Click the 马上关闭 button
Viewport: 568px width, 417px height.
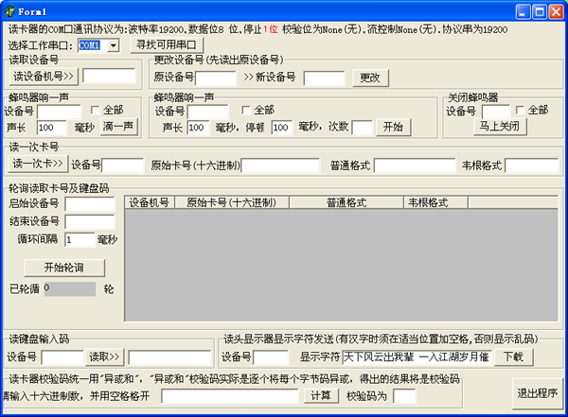click(500, 127)
